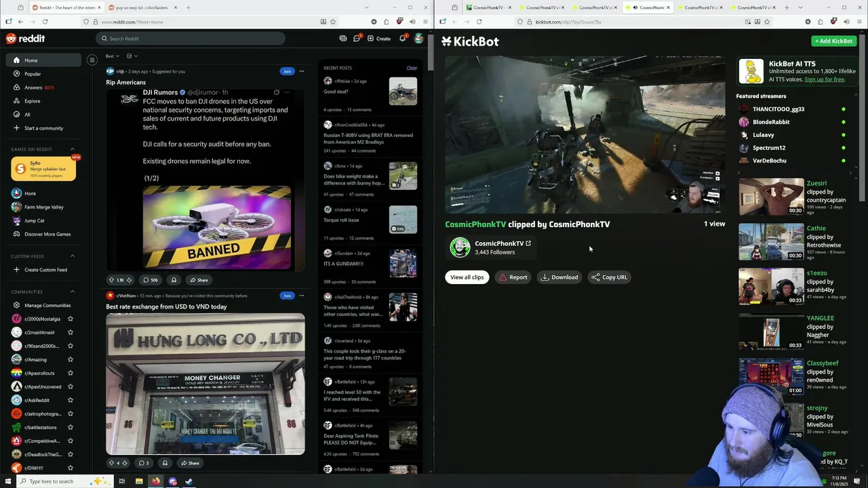868x488 pixels.
Task: Open the 506 comments on DJI post
Action: (x=150, y=280)
